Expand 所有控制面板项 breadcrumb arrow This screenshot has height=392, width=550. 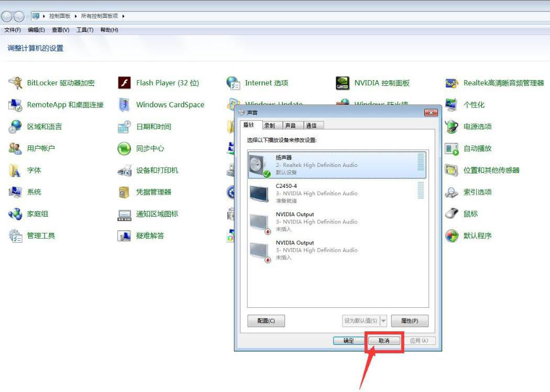pos(124,16)
